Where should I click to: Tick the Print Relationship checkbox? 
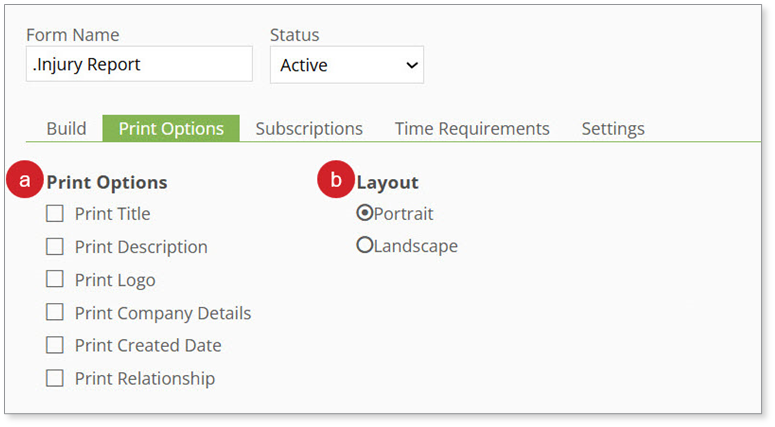[55, 378]
